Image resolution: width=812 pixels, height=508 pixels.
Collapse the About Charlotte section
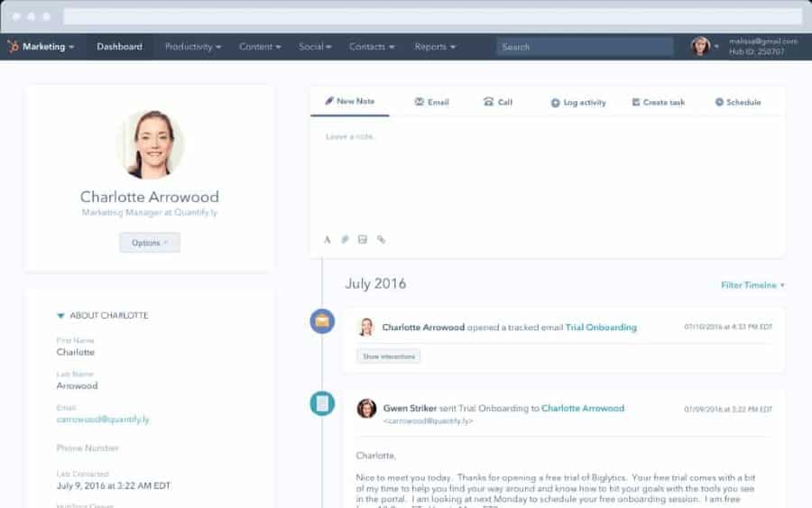tap(60, 316)
